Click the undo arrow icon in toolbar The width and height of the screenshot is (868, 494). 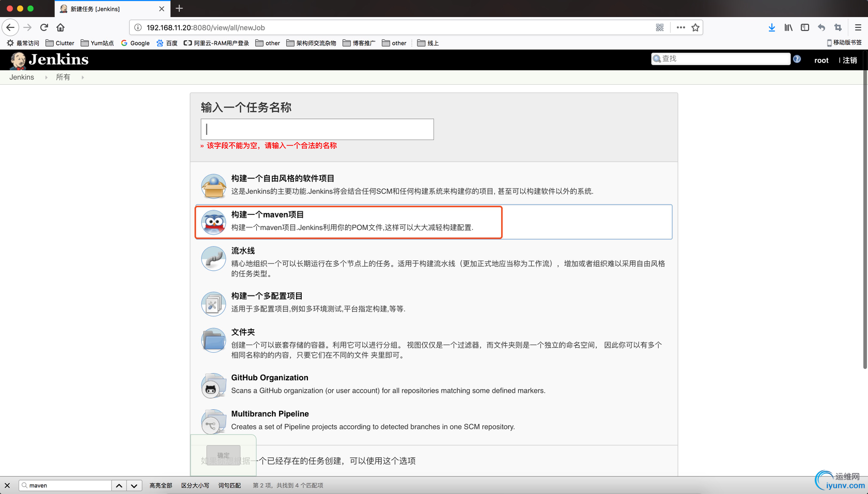tap(822, 27)
